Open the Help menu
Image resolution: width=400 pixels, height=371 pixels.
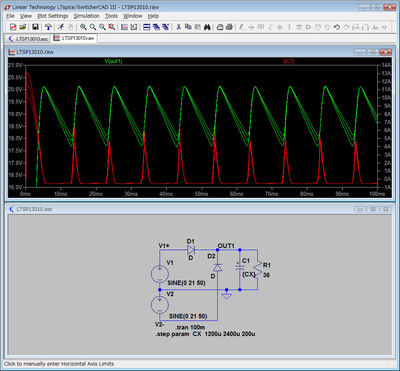click(153, 16)
